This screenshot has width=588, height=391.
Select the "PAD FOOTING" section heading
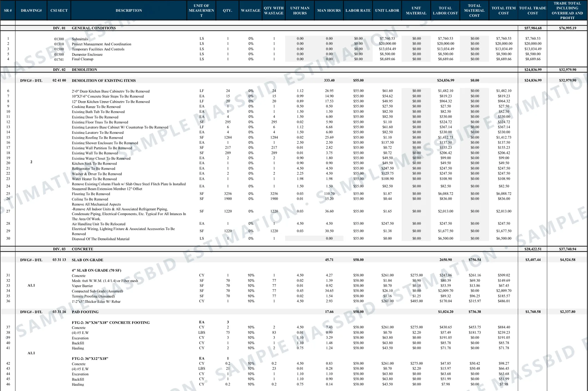click(85, 312)
